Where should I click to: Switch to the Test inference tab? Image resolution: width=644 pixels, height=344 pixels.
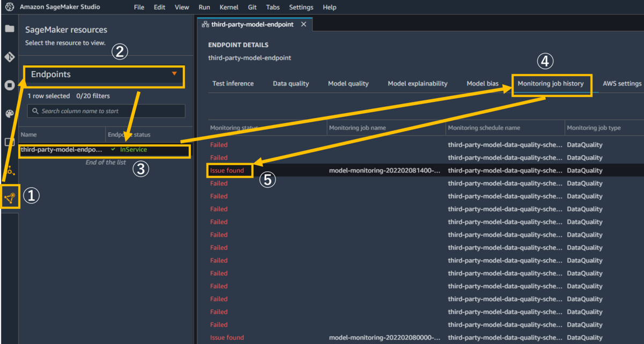[233, 84]
